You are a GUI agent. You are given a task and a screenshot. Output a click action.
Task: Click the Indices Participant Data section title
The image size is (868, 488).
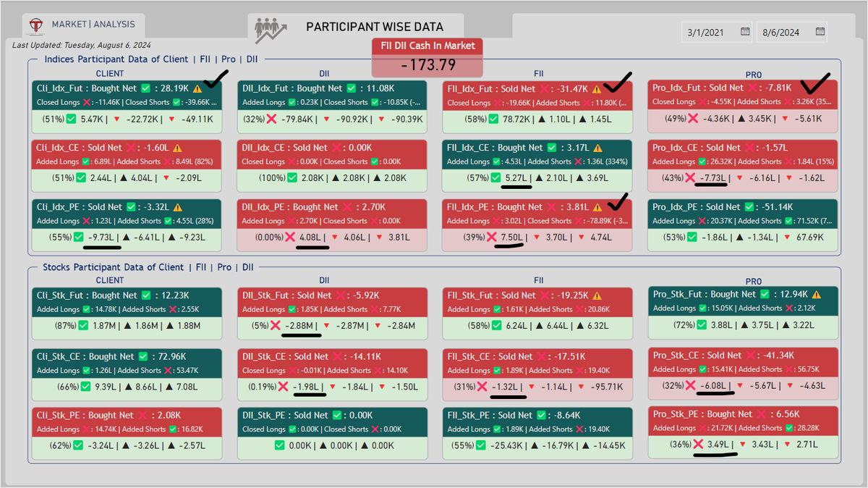(150, 59)
